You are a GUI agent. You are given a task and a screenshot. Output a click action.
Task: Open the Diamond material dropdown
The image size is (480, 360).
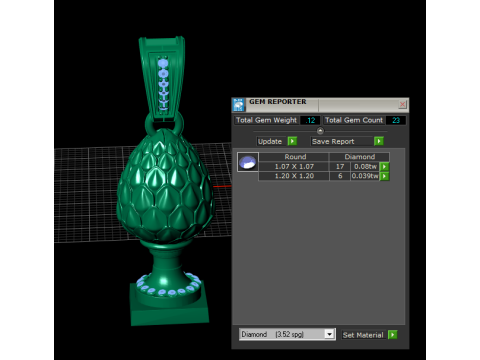click(329, 334)
